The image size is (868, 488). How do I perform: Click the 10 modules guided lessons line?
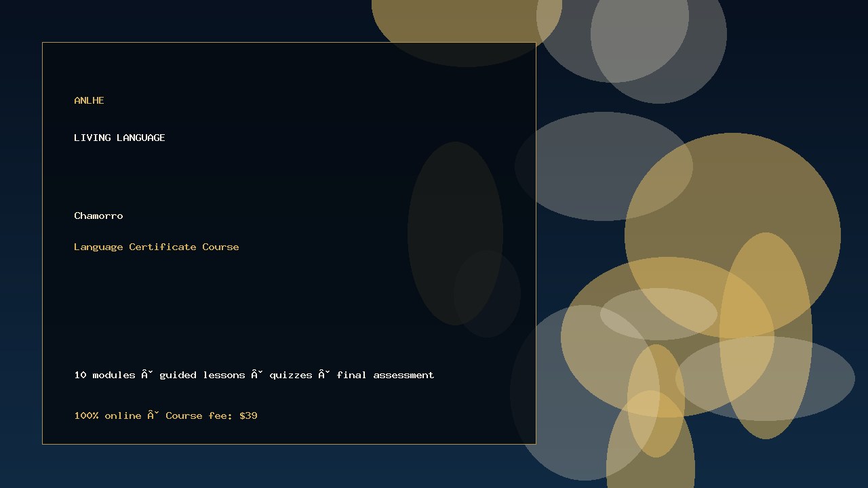click(x=254, y=375)
